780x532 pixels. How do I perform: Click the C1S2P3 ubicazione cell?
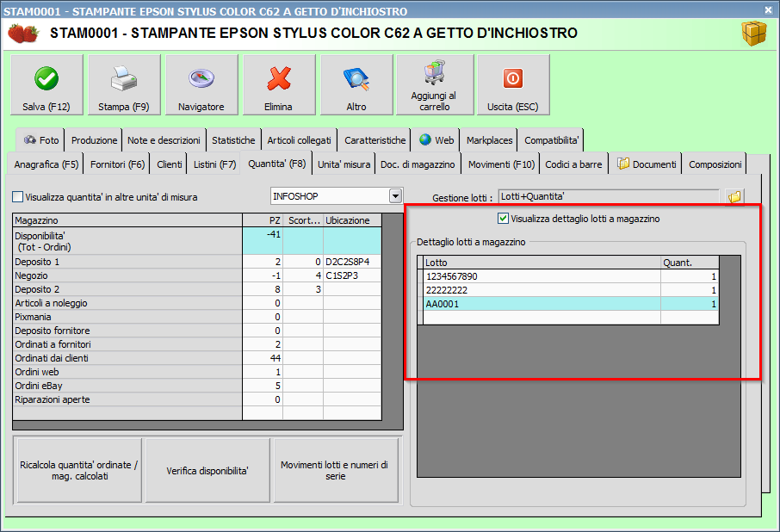click(x=352, y=275)
